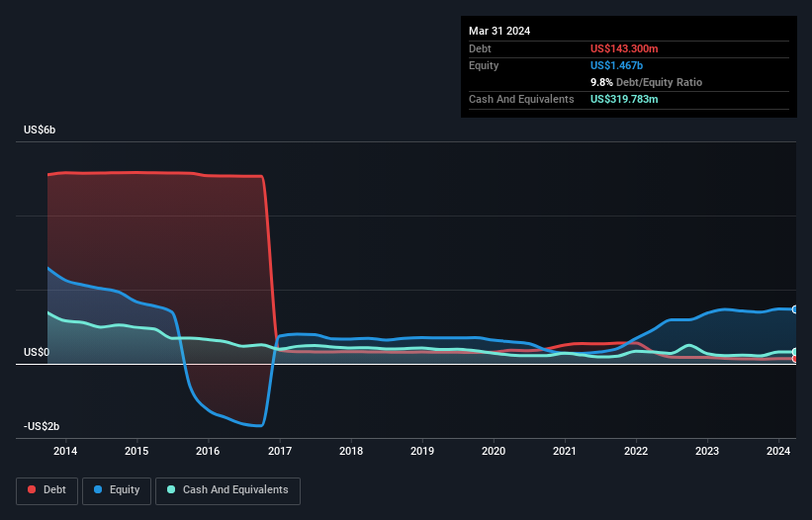
Task: Select the teal Cash endpoint marker
Action: pyautogui.click(x=795, y=352)
